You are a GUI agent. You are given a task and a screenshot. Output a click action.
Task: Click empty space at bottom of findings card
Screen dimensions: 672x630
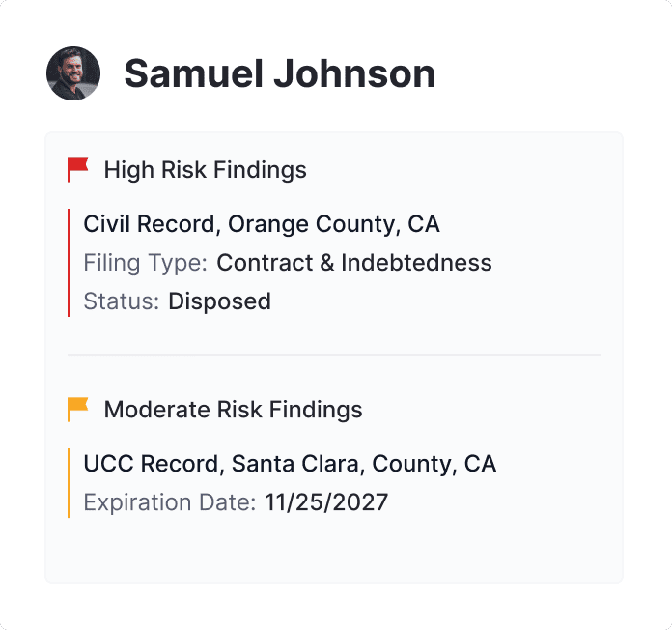(x=334, y=553)
